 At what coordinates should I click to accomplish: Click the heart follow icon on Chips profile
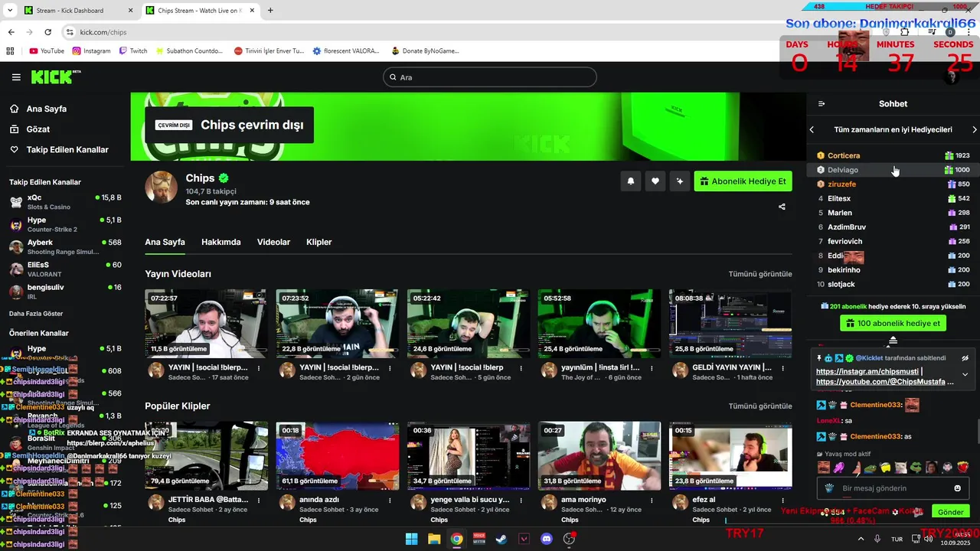(x=655, y=181)
